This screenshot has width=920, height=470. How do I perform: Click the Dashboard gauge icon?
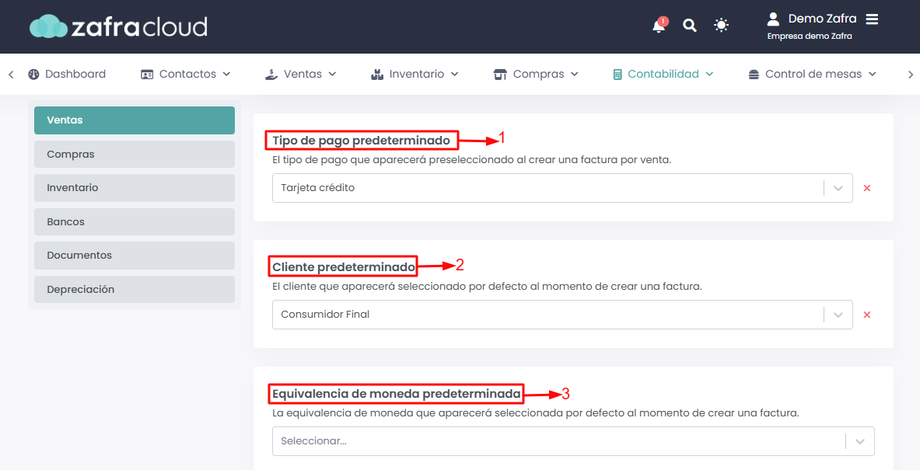[33, 75]
